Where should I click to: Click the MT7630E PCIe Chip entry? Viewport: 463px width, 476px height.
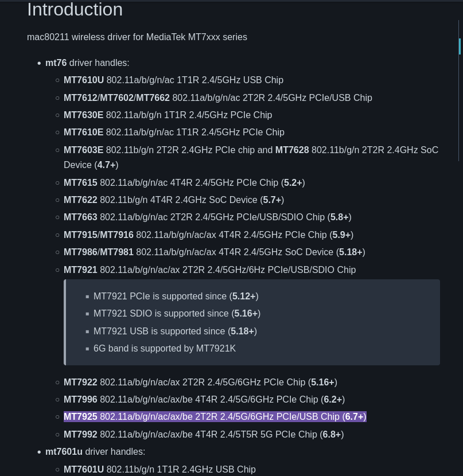point(168,115)
